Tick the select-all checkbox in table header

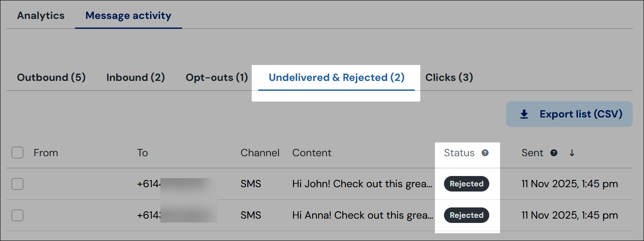pyautogui.click(x=17, y=153)
